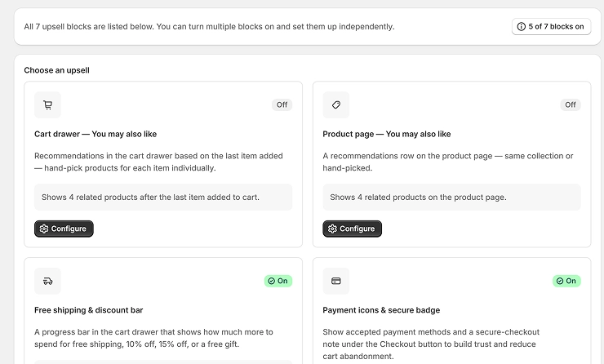Select 'Product page — You may also like' title

tap(387, 134)
